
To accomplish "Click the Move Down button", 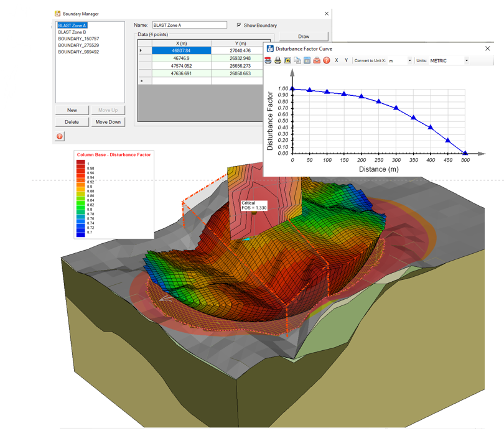I will click(x=108, y=122).
